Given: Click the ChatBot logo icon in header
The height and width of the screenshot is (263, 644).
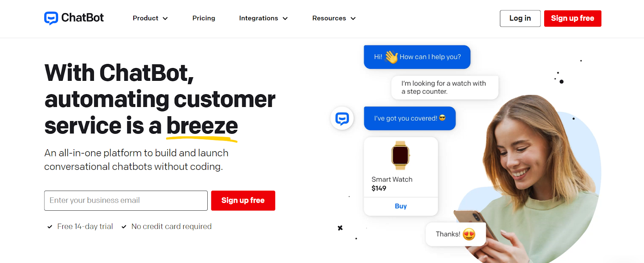Looking at the screenshot, I should [x=51, y=18].
